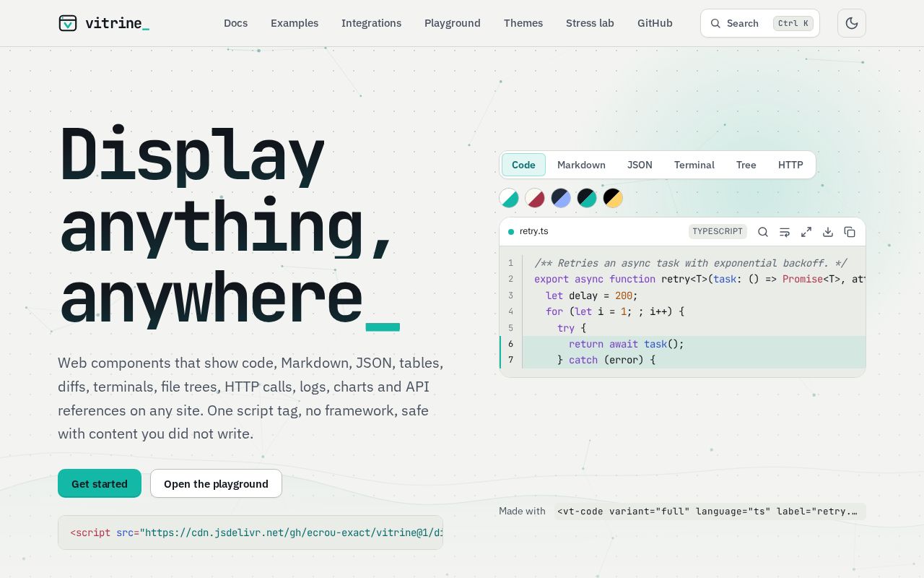
Task: Click the vitrine logo icon
Action: 67,23
